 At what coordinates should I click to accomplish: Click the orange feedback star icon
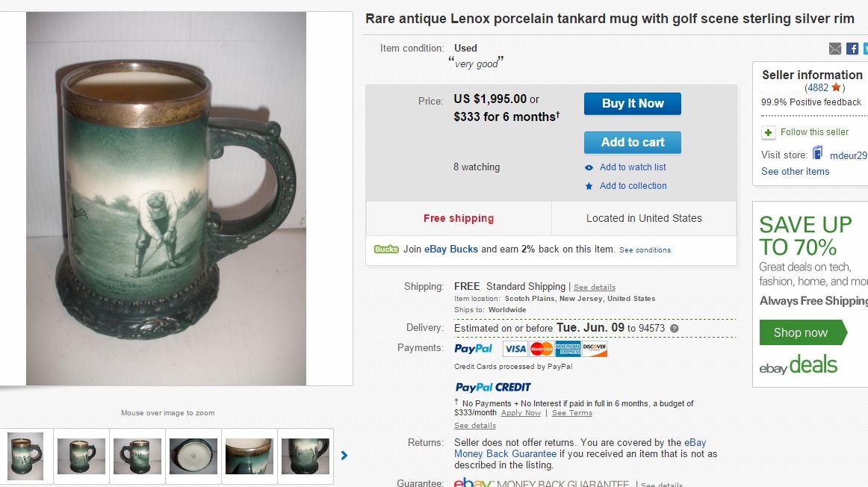pyautogui.click(x=837, y=87)
